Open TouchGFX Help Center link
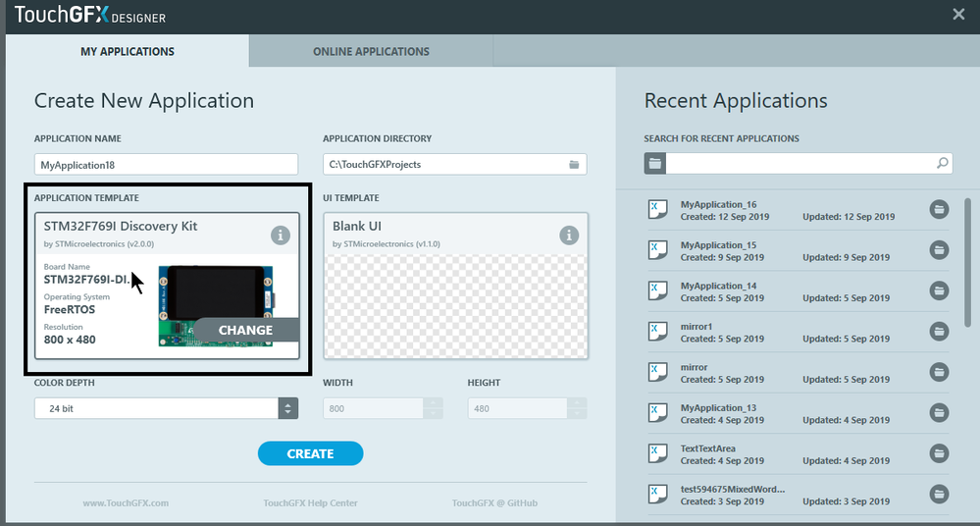The image size is (980, 526). [311, 502]
